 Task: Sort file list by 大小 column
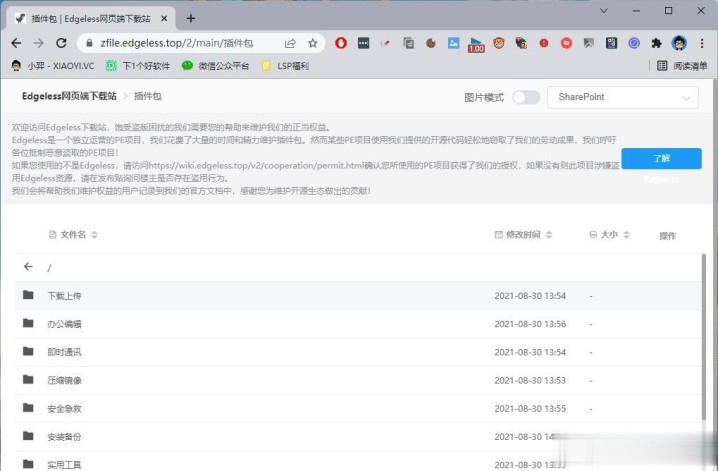(610, 234)
